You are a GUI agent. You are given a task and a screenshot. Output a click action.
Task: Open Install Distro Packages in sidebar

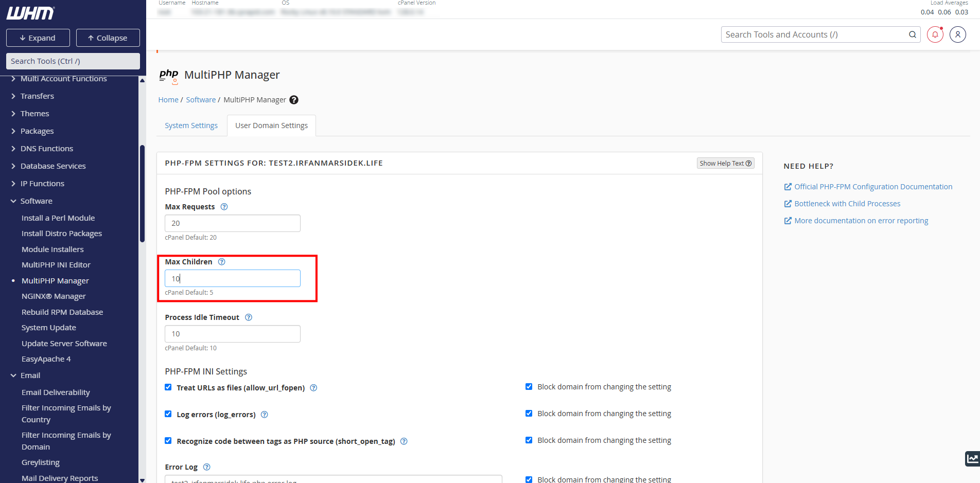pos(62,234)
